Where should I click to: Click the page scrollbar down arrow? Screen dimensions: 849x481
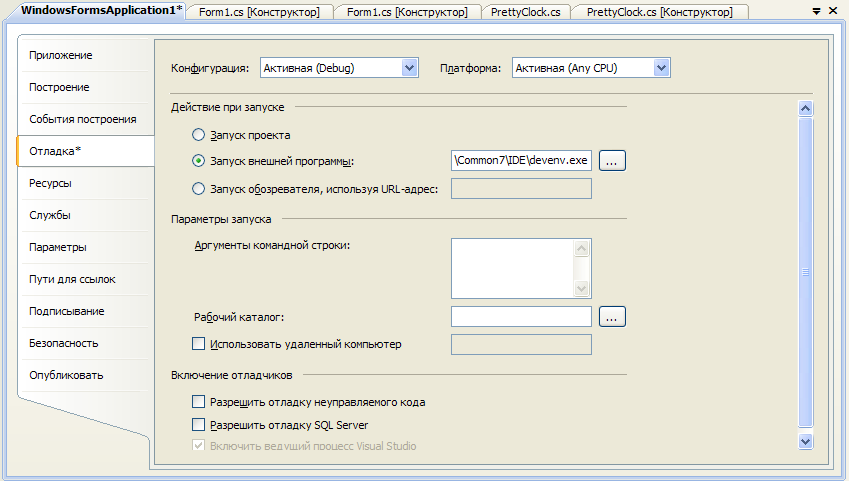coord(805,441)
